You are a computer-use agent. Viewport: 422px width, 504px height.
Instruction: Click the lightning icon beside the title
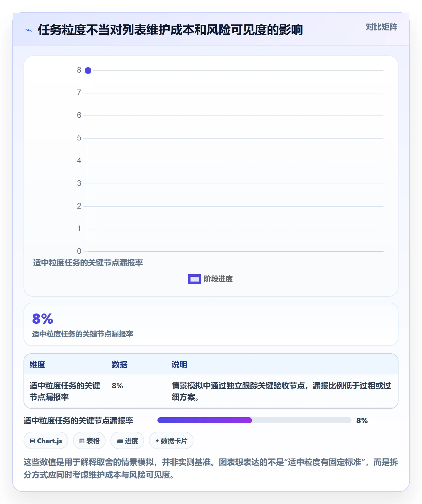point(29,30)
